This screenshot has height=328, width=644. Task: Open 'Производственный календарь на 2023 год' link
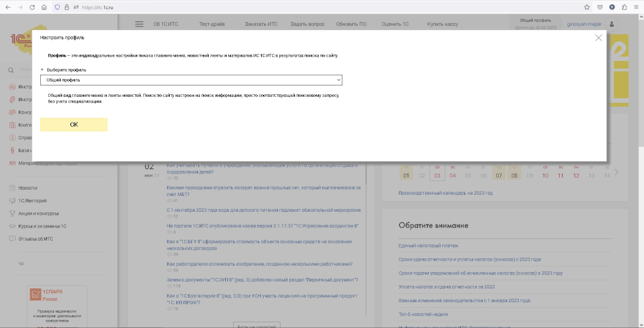445,193
